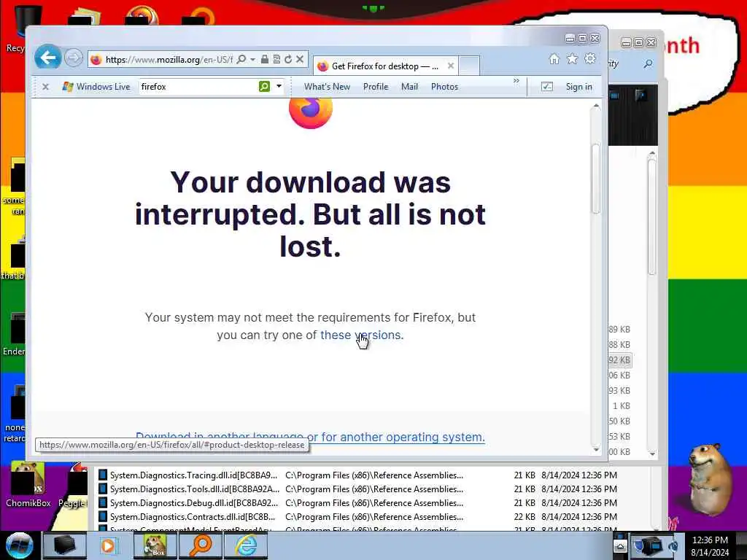Click the Windows Live logo button

click(x=96, y=87)
